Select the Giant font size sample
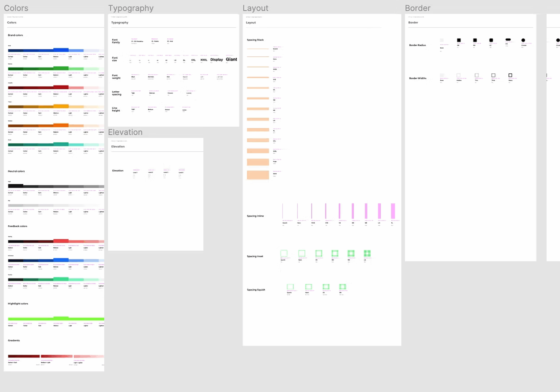Viewport: 560px width, 392px height. point(231,59)
